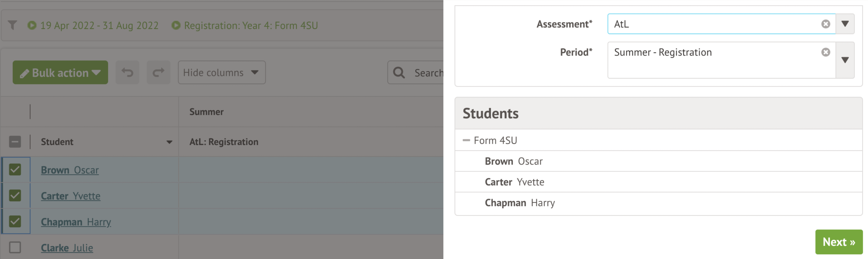Open the Chapman Harry student link
This screenshot has height=259, width=868.
(x=76, y=222)
